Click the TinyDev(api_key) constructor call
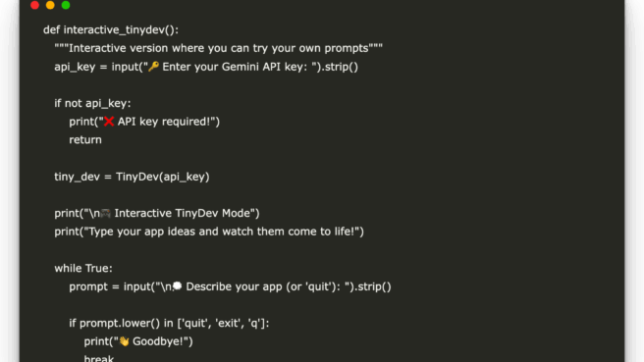The height and width of the screenshot is (362, 644). 163,177
